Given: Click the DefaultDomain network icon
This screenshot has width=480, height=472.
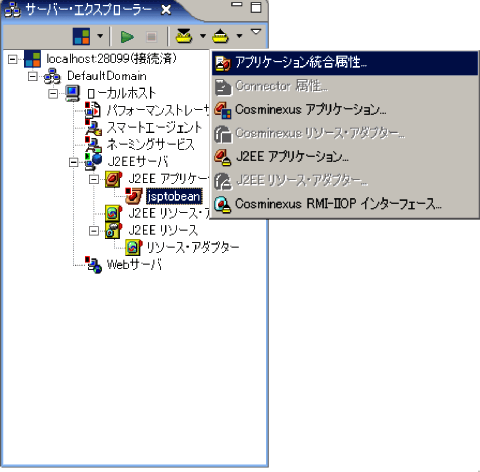Looking at the screenshot, I should [x=53, y=76].
